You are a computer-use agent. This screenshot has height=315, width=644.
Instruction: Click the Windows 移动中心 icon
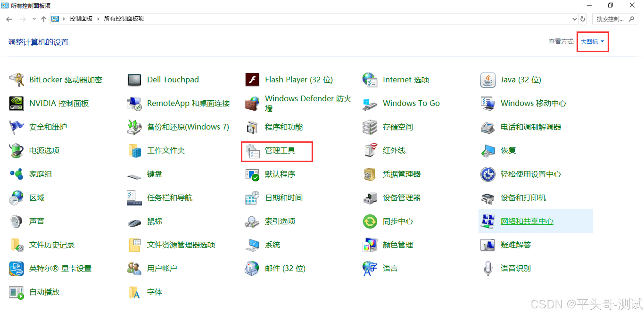click(488, 103)
